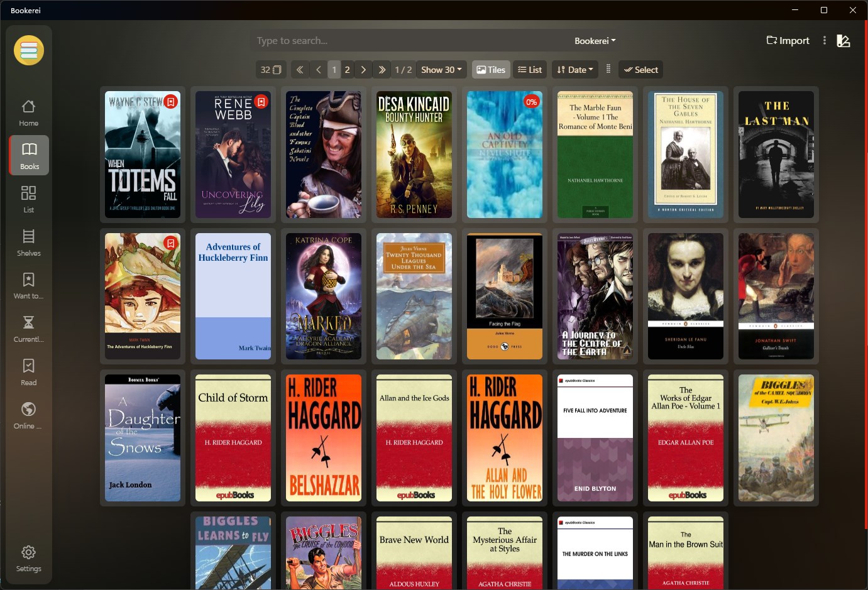This screenshot has width=868, height=590.
Task: Click the yellow Bookerei logo
Action: 29,50
